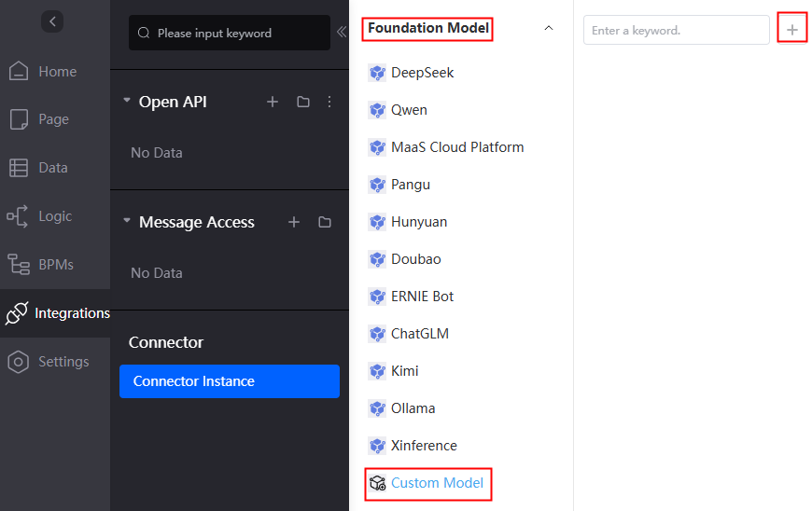
Task: Focus the 'Please input keyword' search field
Action: [230, 33]
